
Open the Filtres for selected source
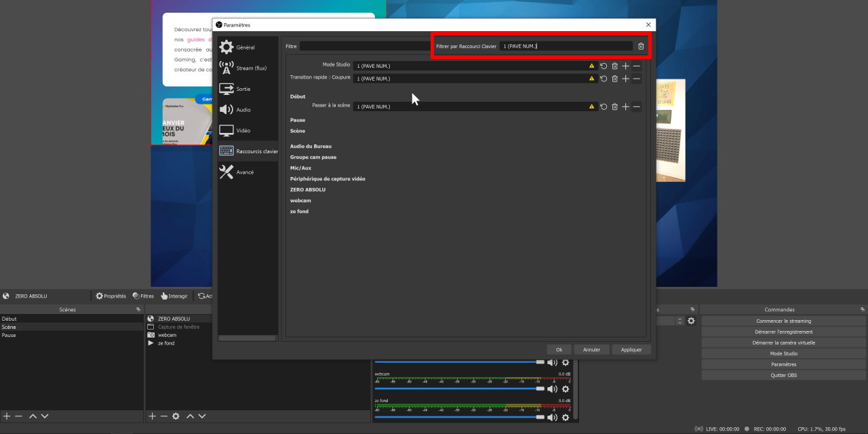143,296
